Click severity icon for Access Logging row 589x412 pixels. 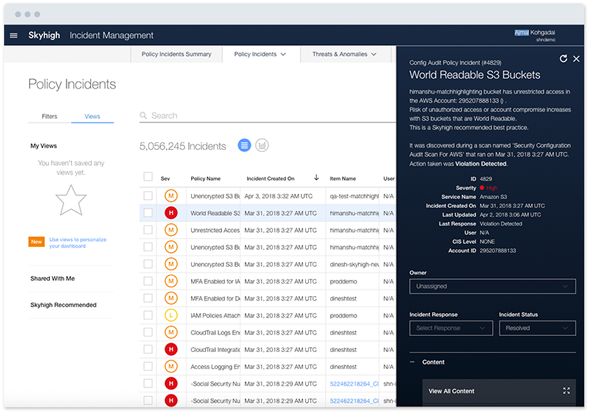(171, 366)
